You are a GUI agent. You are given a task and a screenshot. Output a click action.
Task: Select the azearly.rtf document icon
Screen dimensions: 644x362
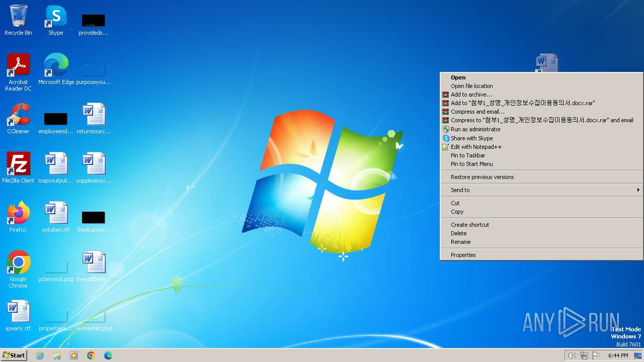point(18,316)
